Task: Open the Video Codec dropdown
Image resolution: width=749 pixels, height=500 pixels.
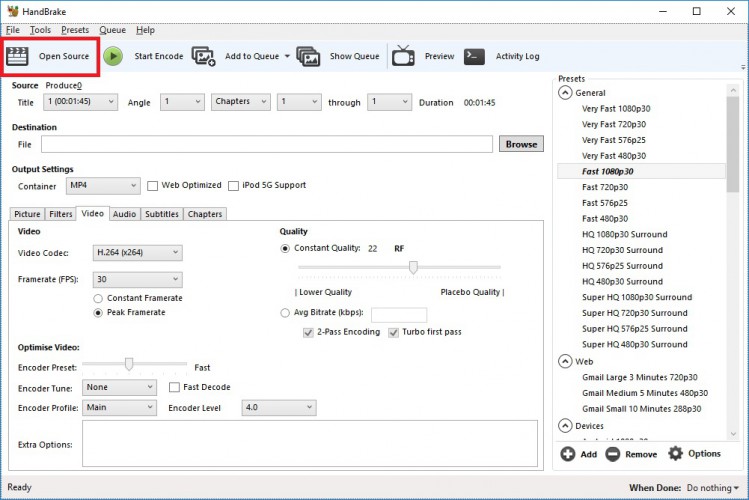Action: pyautogui.click(x=137, y=253)
